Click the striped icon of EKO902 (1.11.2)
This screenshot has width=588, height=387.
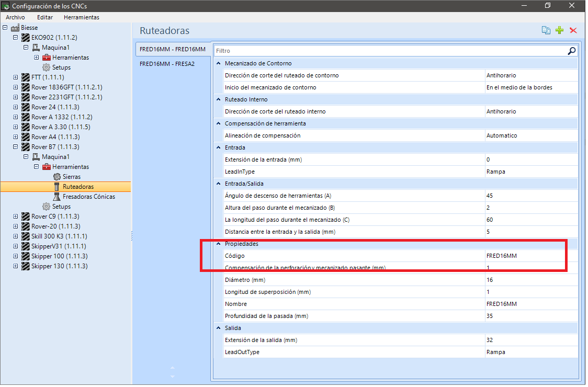[26, 38]
